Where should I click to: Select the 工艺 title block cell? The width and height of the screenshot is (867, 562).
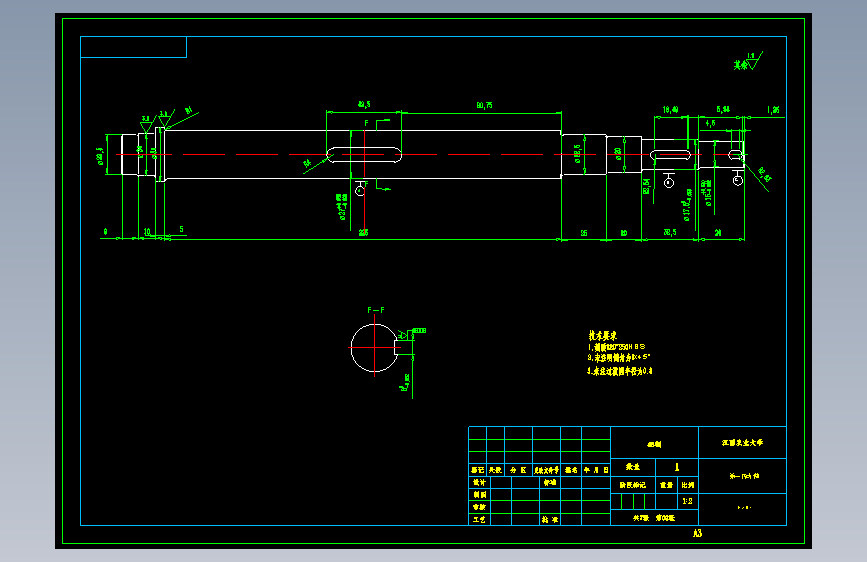479,519
